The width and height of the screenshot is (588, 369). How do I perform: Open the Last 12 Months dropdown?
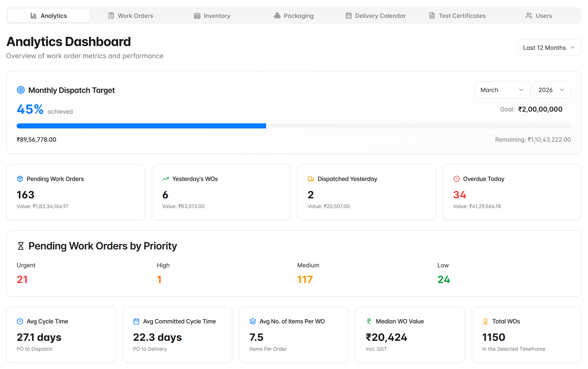pos(549,47)
